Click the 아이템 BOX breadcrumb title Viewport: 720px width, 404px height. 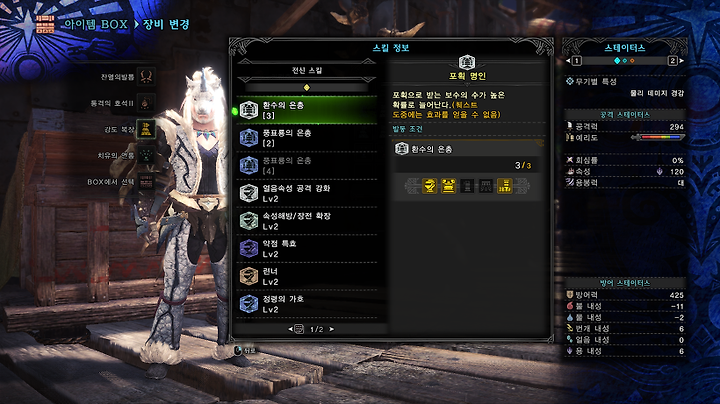(x=96, y=24)
